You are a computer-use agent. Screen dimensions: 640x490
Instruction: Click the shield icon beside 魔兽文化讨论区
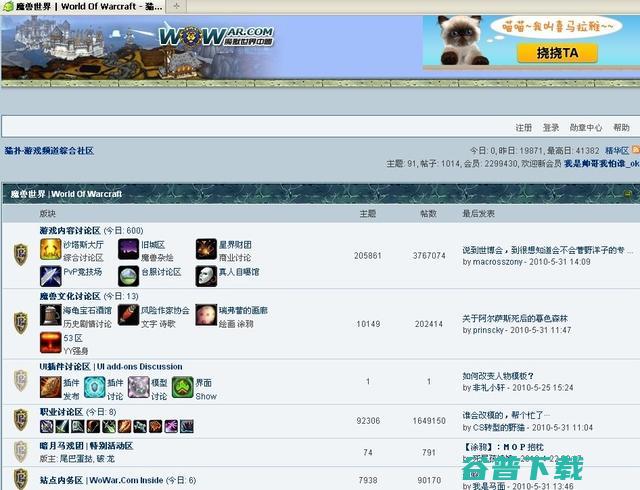pyautogui.click(x=21, y=323)
